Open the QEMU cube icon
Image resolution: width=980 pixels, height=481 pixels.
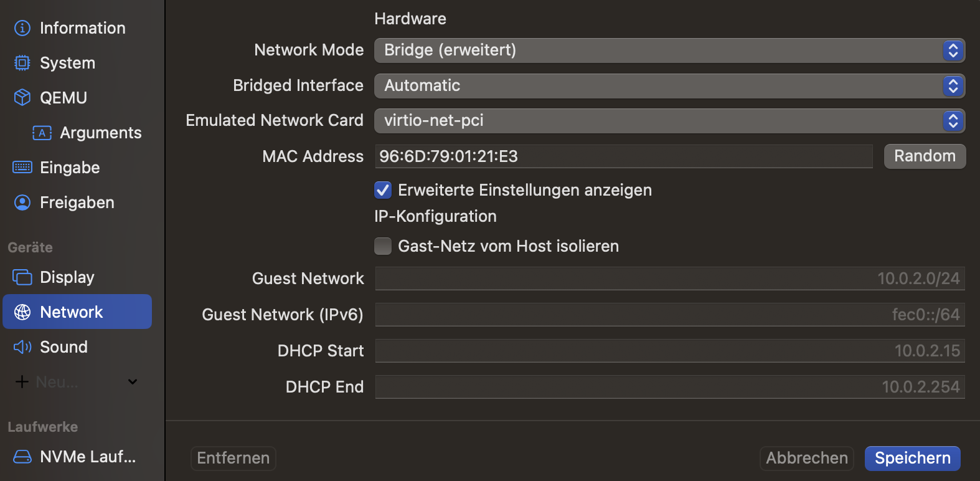point(22,98)
